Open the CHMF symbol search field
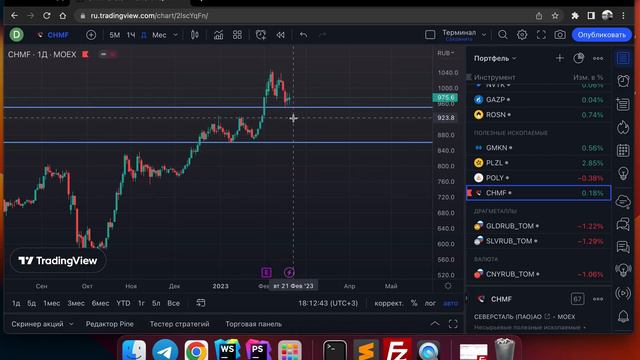 [x=53, y=35]
